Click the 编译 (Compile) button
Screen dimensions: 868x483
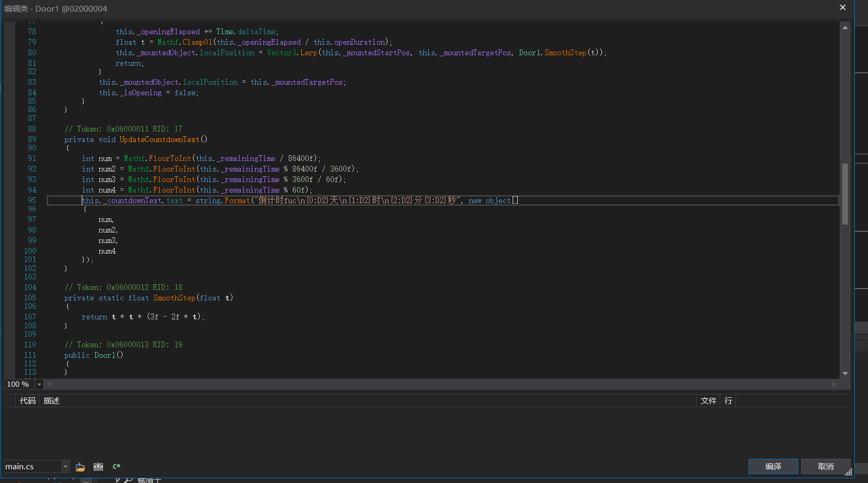click(x=773, y=467)
